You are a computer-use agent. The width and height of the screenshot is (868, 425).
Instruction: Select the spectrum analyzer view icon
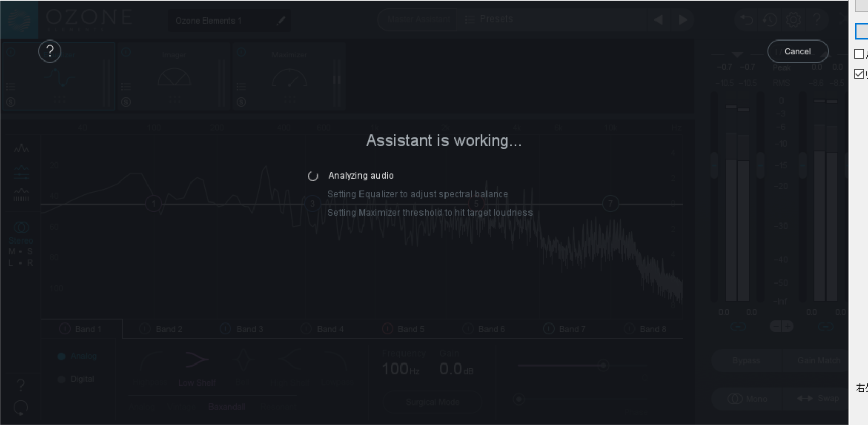tap(21, 149)
